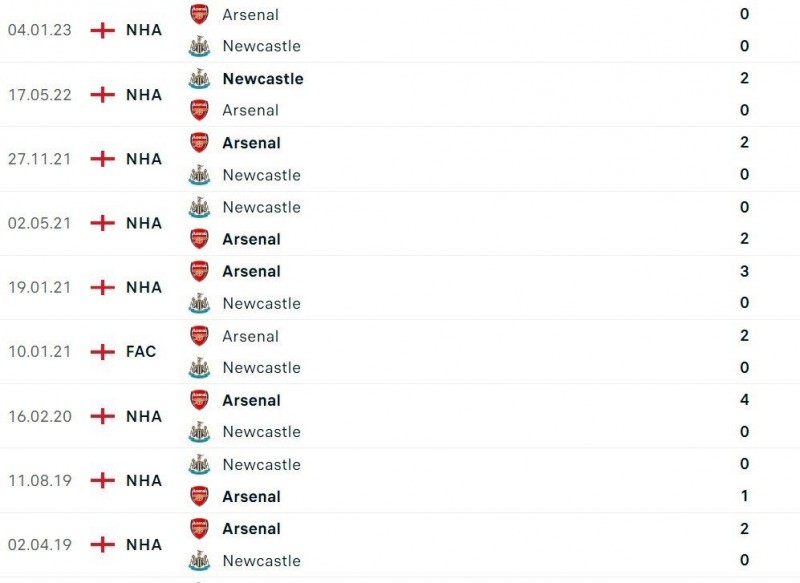Click Newcastle crest in 17.05.22 match
The height and width of the screenshot is (583, 800).
(x=200, y=78)
